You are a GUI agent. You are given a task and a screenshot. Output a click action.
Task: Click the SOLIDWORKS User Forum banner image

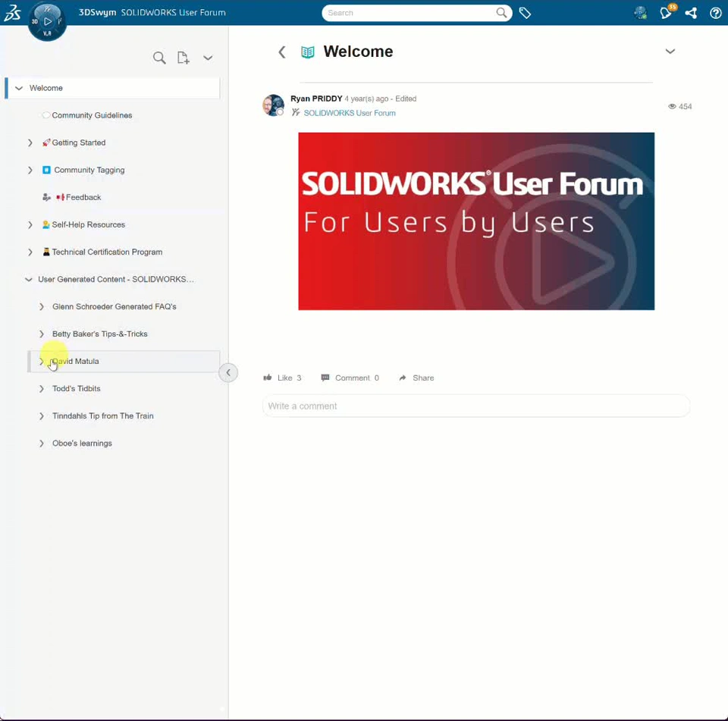(476, 221)
